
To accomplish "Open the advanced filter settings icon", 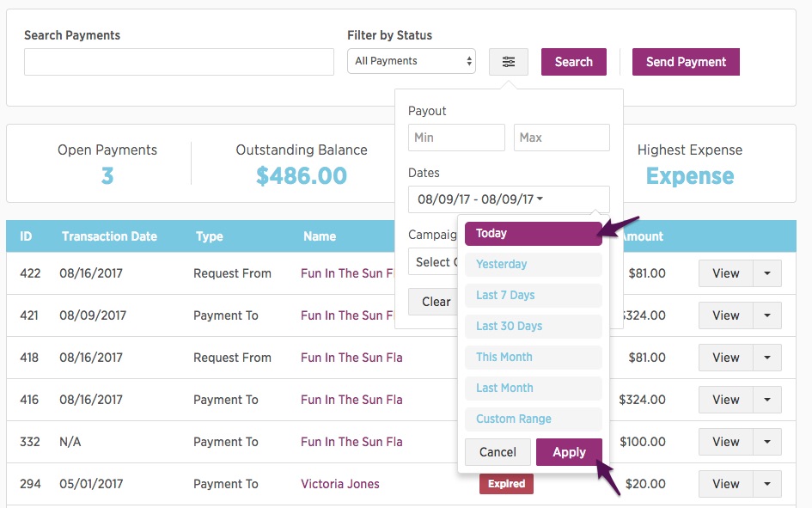I will 509,62.
